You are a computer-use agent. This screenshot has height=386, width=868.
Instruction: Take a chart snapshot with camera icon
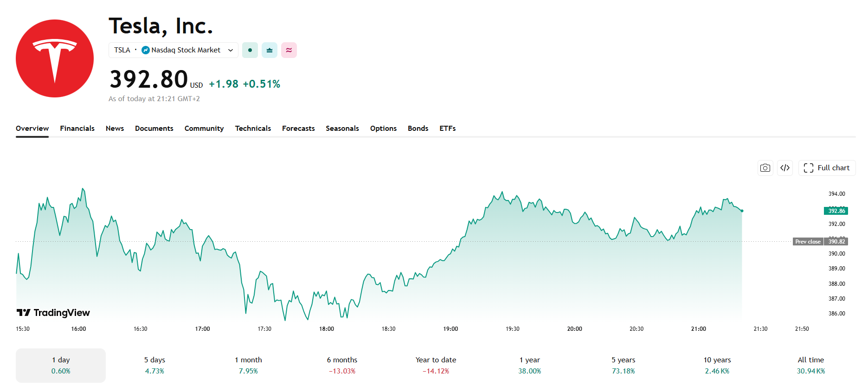pos(765,168)
